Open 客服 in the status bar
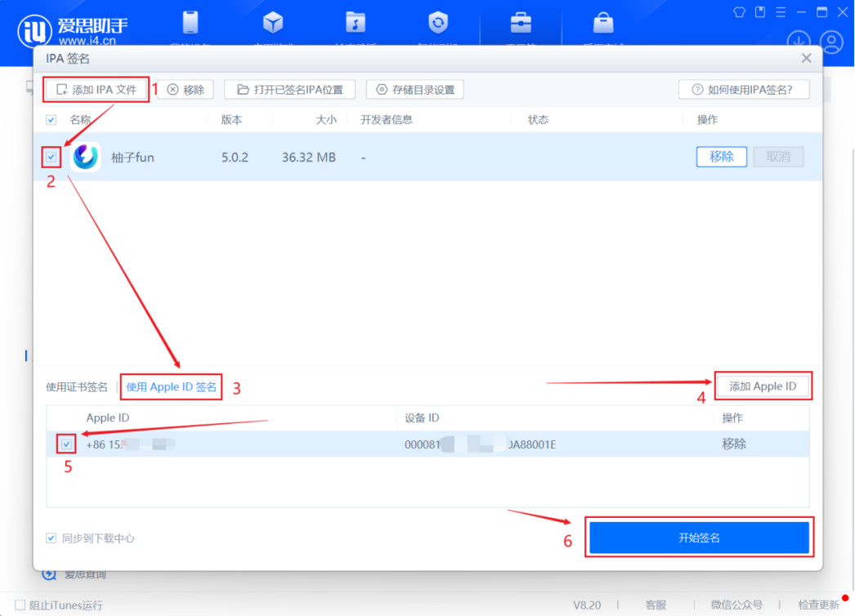 coord(656,605)
